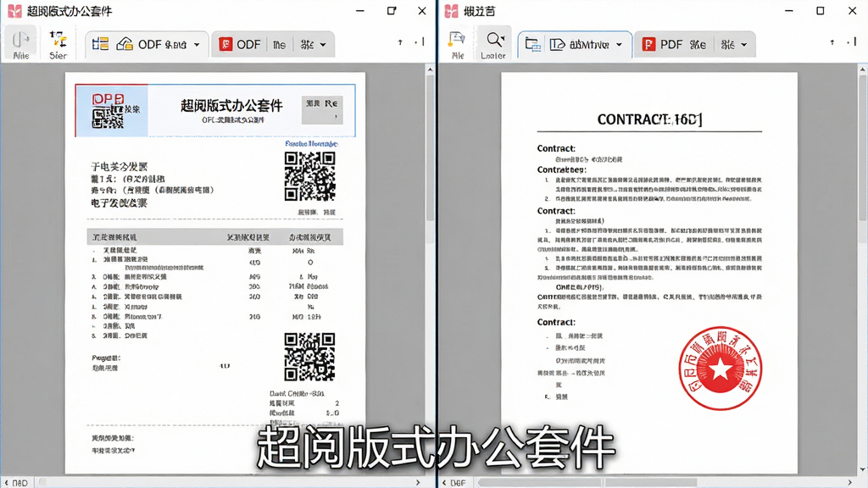
Task: Select the 'Ms' item next to the red ODF button
Action: [x=279, y=45]
